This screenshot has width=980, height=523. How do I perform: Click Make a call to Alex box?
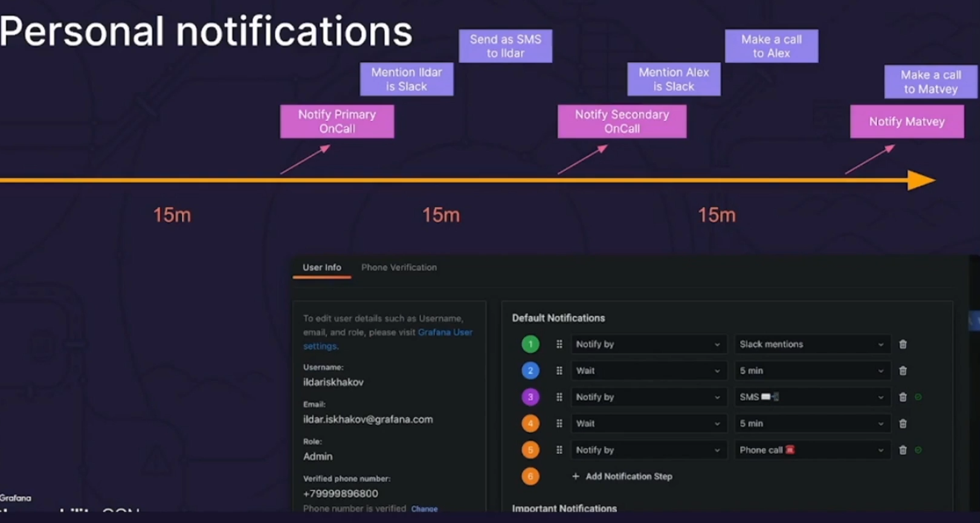[772, 46]
